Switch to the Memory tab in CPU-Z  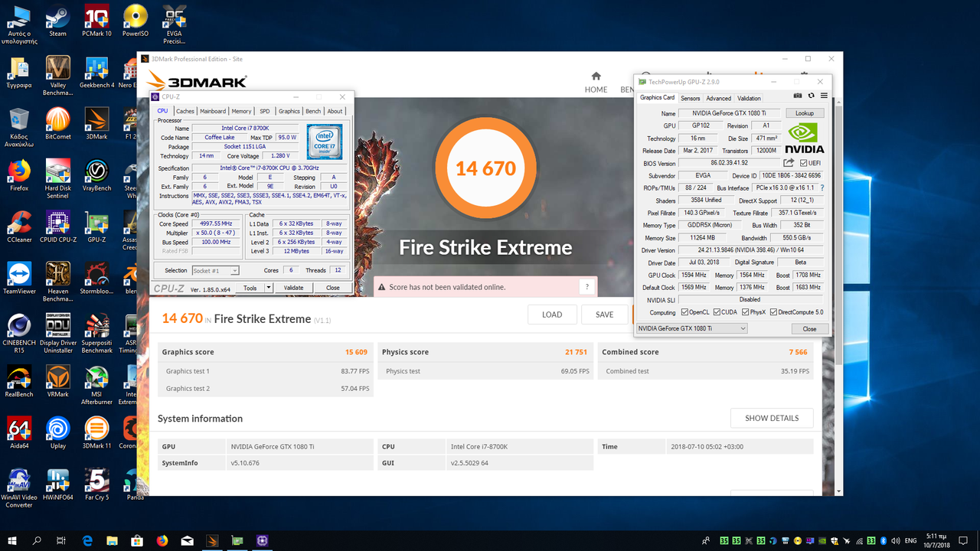click(241, 111)
